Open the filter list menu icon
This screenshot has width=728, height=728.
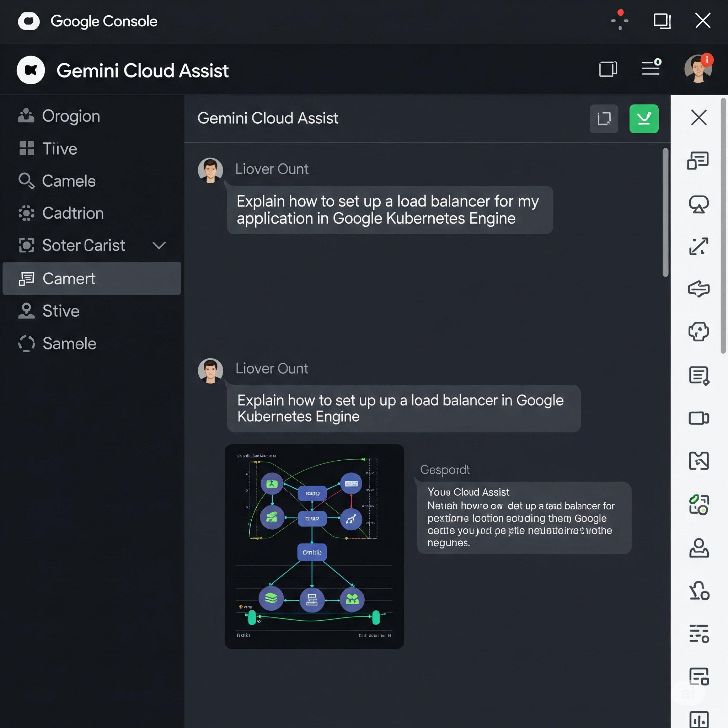point(652,67)
